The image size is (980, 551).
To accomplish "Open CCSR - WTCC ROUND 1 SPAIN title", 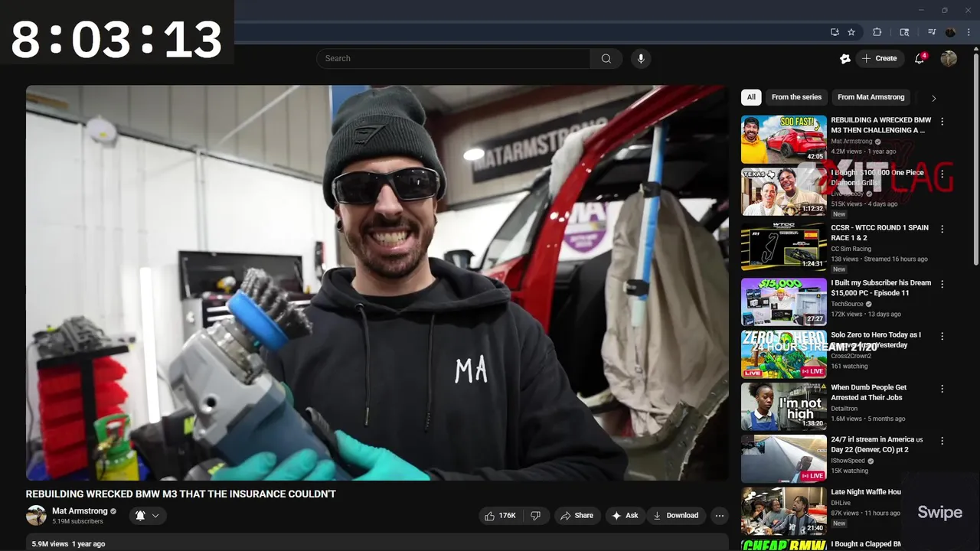I will 880,233.
